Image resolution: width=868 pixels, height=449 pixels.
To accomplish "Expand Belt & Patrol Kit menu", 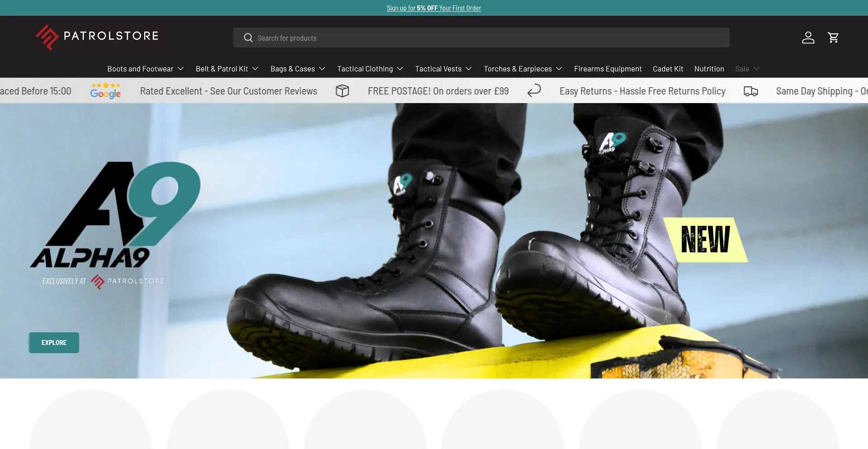I will (227, 69).
